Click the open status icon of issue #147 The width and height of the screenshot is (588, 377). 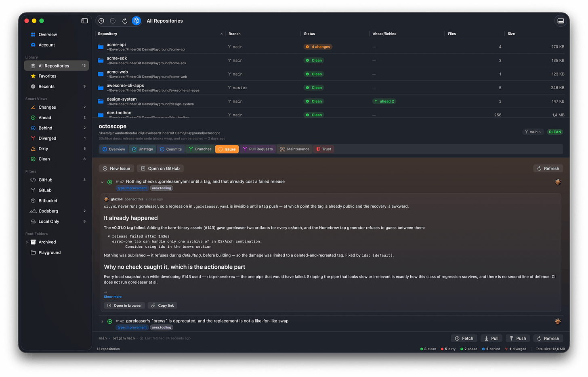pos(110,182)
